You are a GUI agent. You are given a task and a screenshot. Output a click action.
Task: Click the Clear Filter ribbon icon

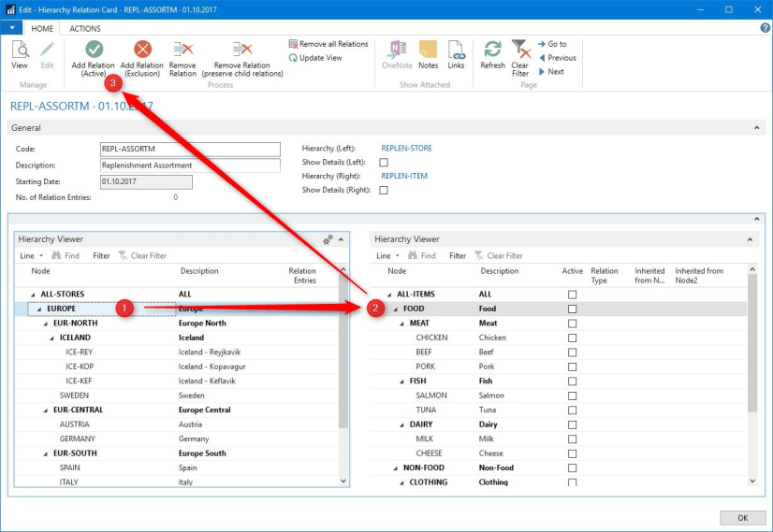(520, 50)
